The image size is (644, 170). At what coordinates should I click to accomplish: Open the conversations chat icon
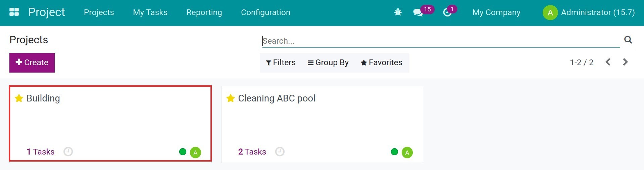[x=418, y=13]
